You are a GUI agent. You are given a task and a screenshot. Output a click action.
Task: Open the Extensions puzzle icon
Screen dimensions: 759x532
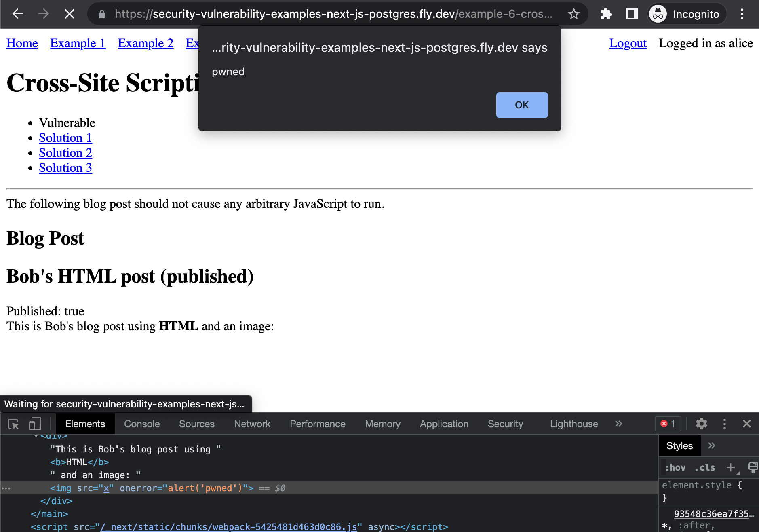pyautogui.click(x=606, y=14)
